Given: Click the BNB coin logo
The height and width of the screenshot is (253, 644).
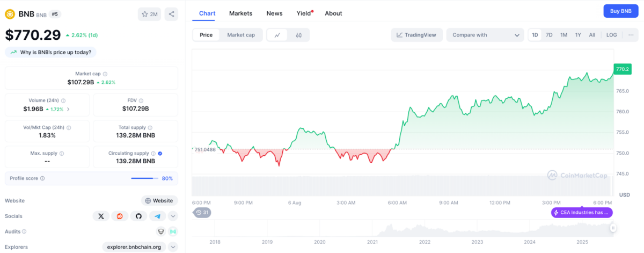Looking at the screenshot, I should click(x=10, y=14).
